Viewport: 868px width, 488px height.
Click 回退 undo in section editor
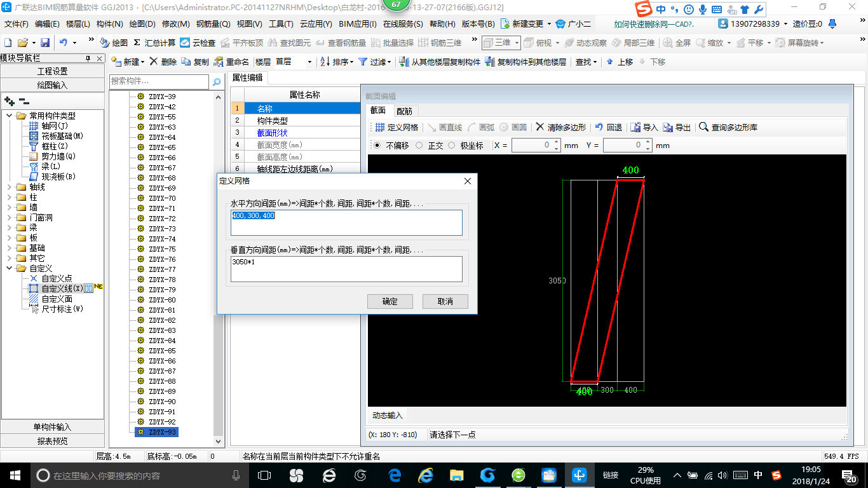tap(608, 127)
